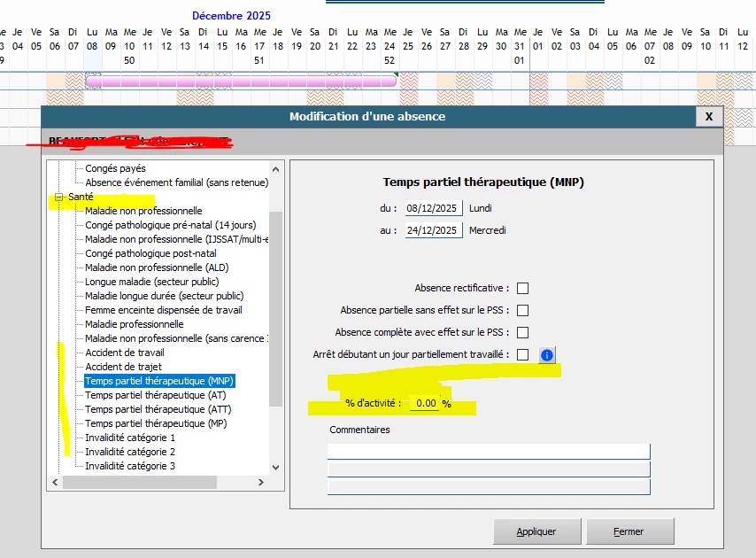Click the Fermer button
The height and width of the screenshot is (558, 756).
pyautogui.click(x=630, y=531)
